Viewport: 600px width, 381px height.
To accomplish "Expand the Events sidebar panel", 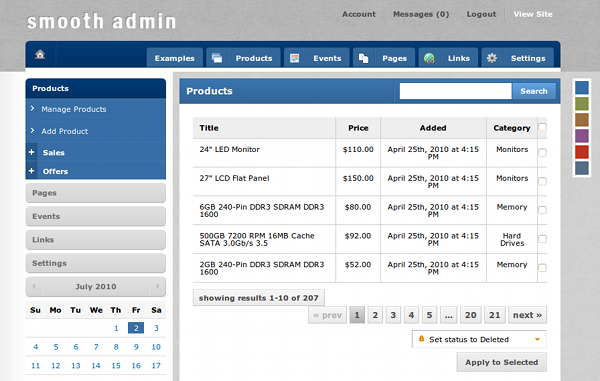I will [96, 216].
